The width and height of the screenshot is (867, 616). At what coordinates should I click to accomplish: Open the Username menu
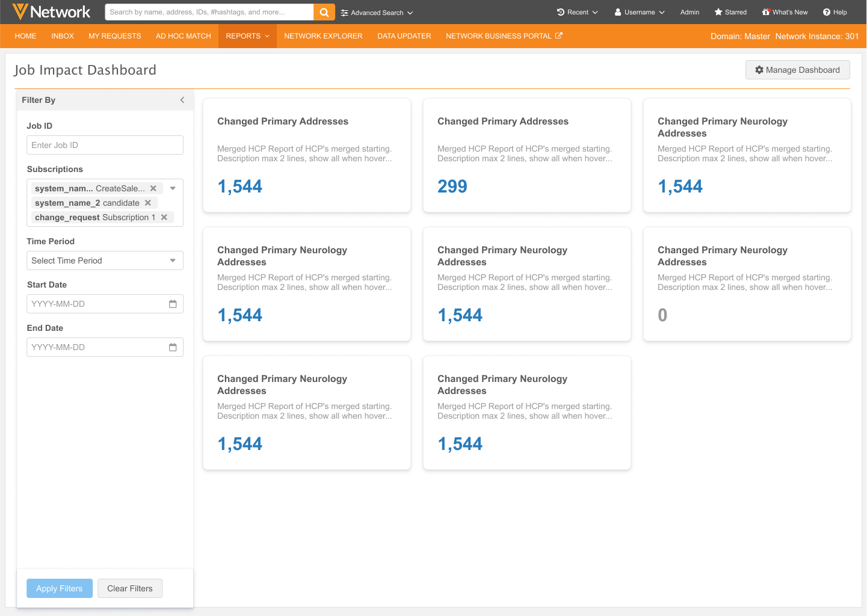pos(639,12)
